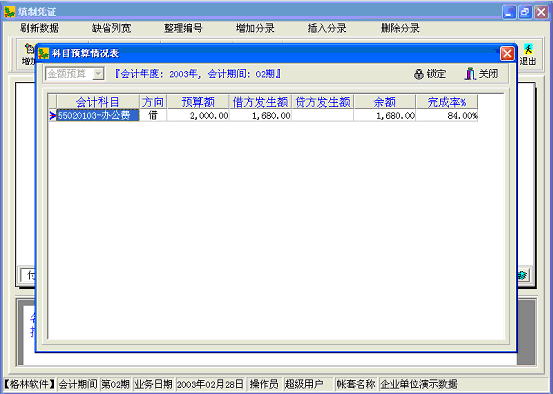Close the 科目预算情况表 dialog with red X
This screenshot has width=553, height=394.
tap(507, 54)
